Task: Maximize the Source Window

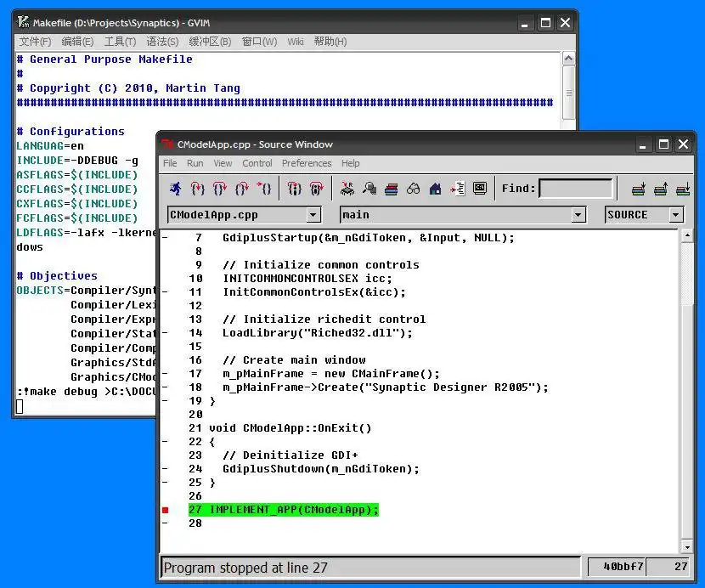Action: [663, 144]
